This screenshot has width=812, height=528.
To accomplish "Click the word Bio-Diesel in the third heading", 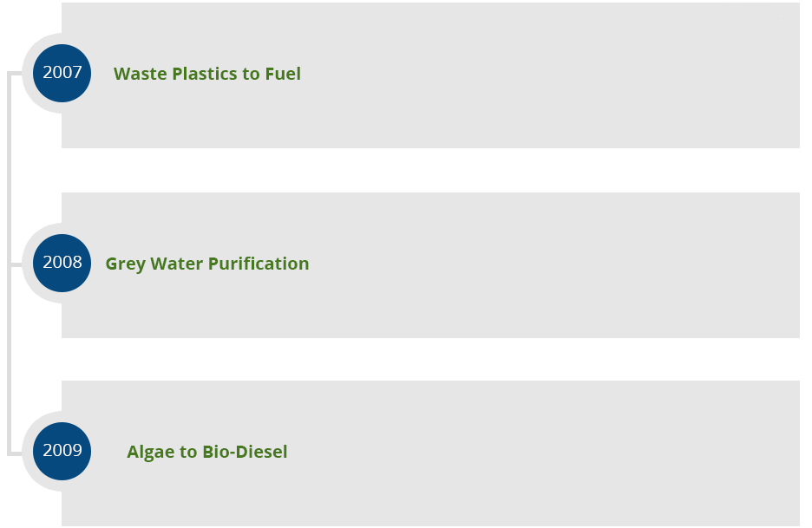I will point(245,452).
